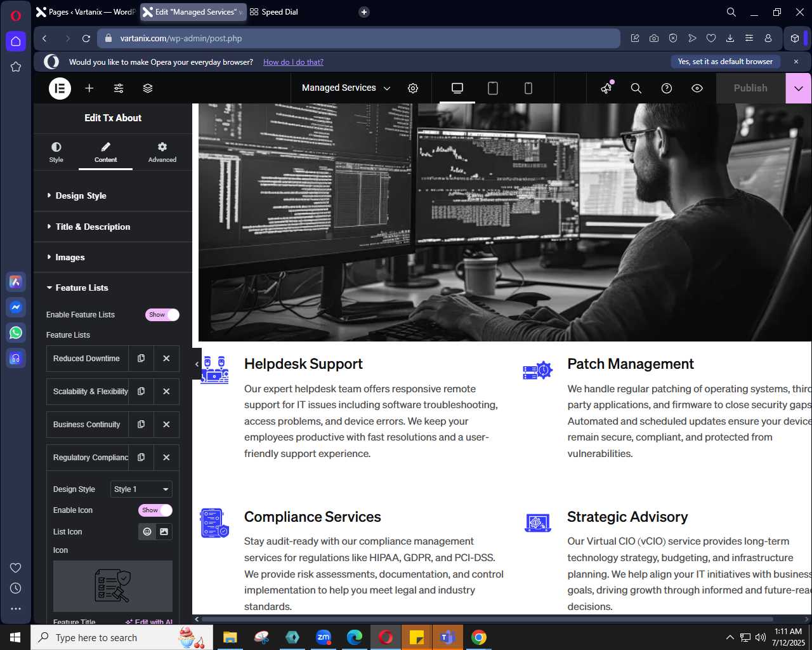Viewport: 812px width, 650px height.
Task: Click 'How do I do that?' link
Action: 293,62
